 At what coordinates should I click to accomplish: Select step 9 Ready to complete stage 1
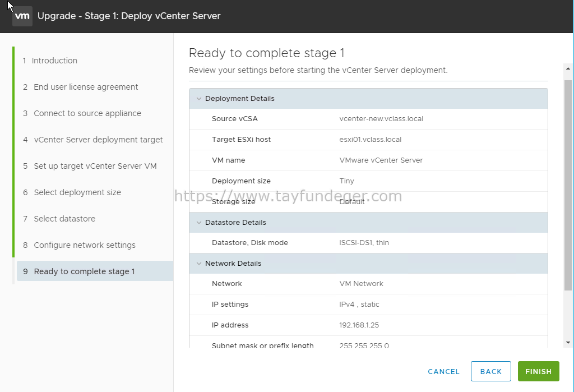(x=95, y=271)
